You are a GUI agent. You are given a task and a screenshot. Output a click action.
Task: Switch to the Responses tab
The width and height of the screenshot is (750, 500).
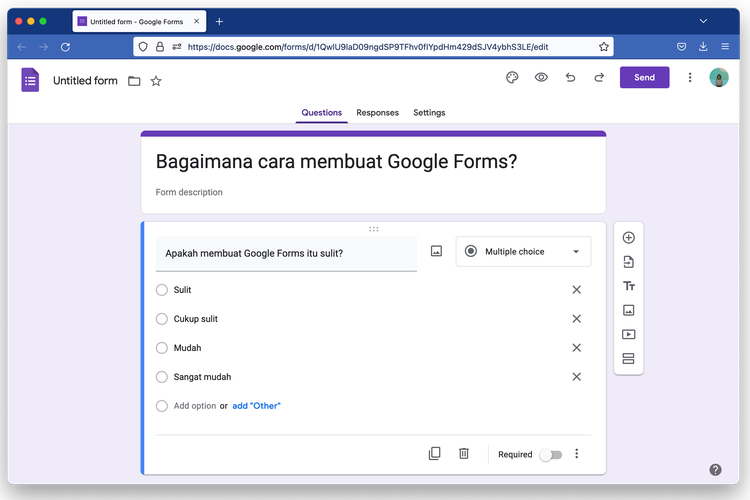coord(377,113)
